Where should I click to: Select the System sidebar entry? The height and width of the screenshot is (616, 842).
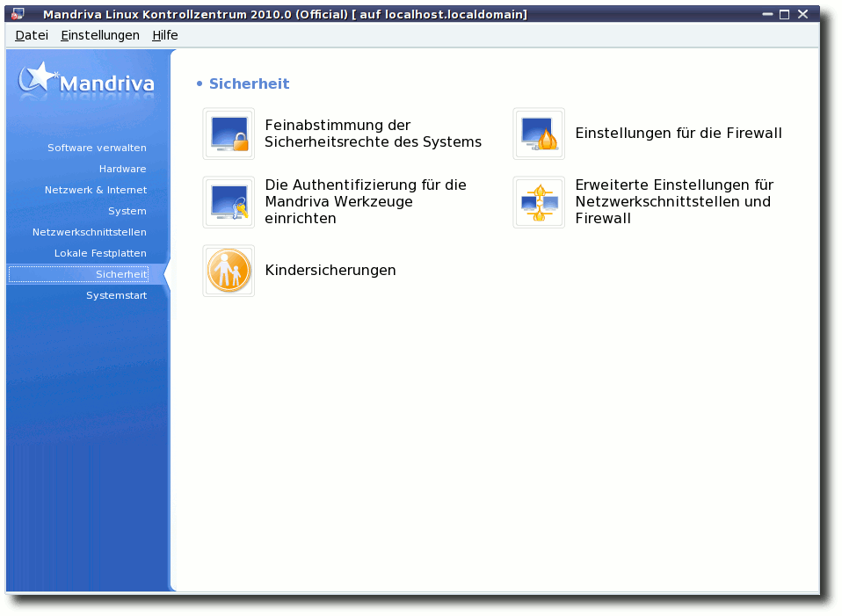click(x=127, y=211)
